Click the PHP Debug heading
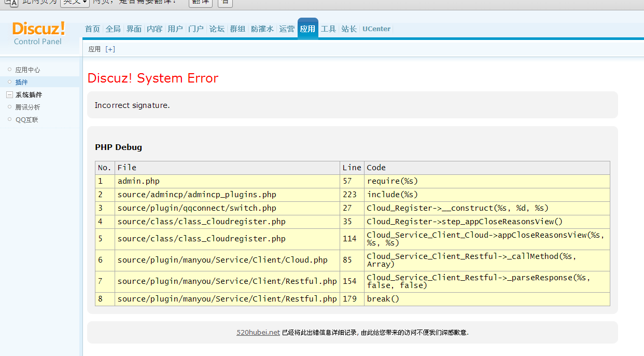Viewport: 644px width, 356px height. click(x=118, y=147)
